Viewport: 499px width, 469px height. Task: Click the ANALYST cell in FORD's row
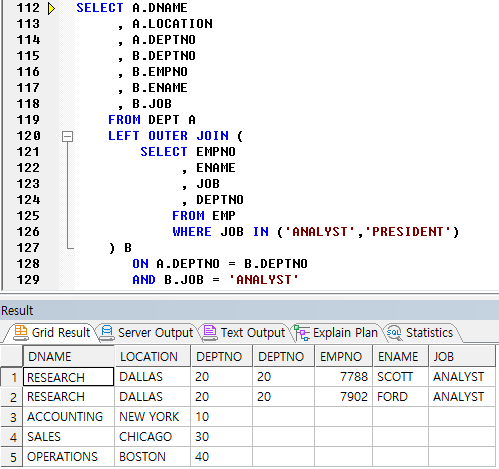click(x=462, y=397)
